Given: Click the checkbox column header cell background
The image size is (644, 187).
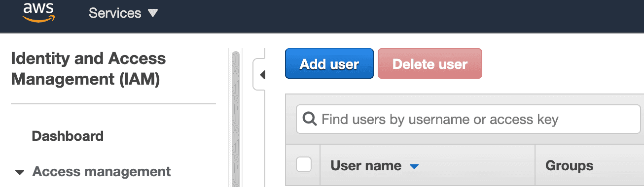Looking at the screenshot, I should [303, 165].
